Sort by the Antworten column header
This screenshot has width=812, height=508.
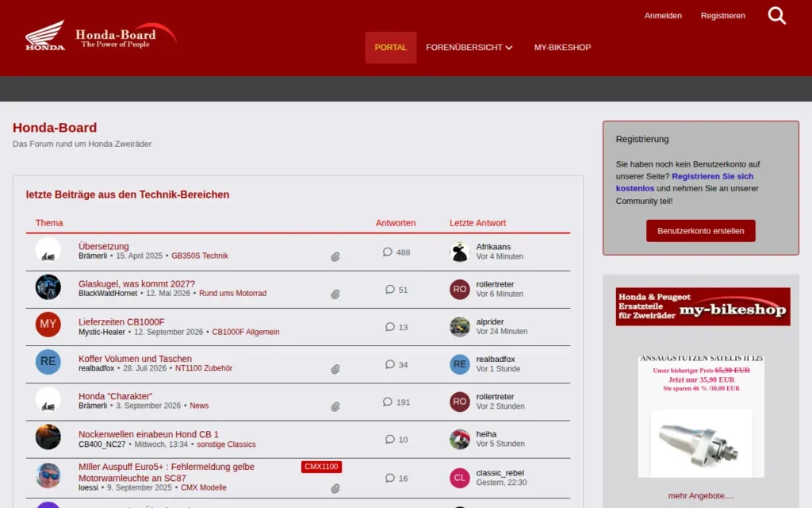396,223
